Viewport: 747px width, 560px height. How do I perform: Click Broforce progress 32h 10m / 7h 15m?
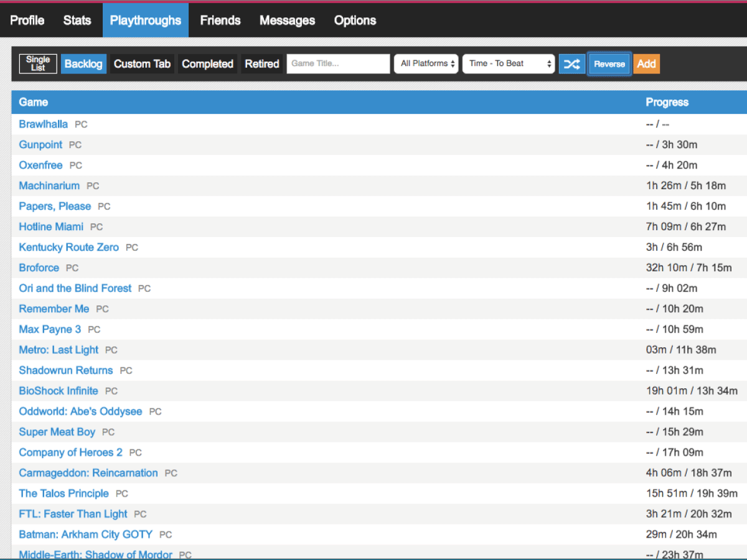[689, 268]
